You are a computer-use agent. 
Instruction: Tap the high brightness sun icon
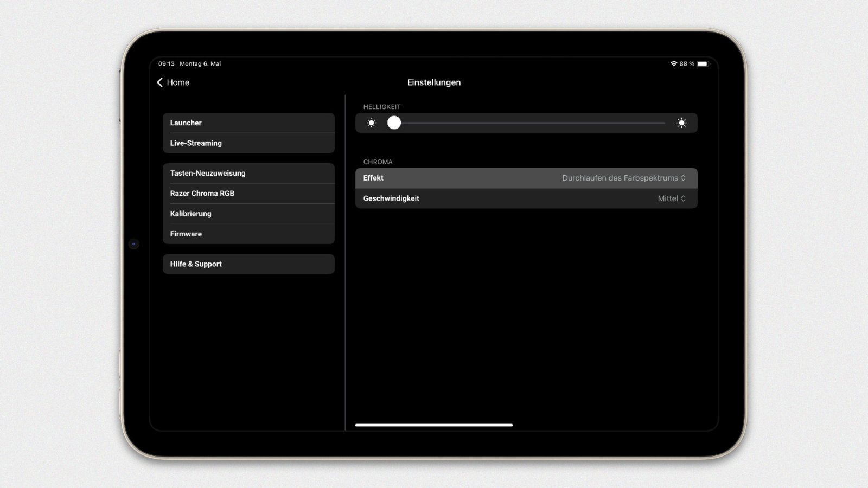[x=682, y=123]
